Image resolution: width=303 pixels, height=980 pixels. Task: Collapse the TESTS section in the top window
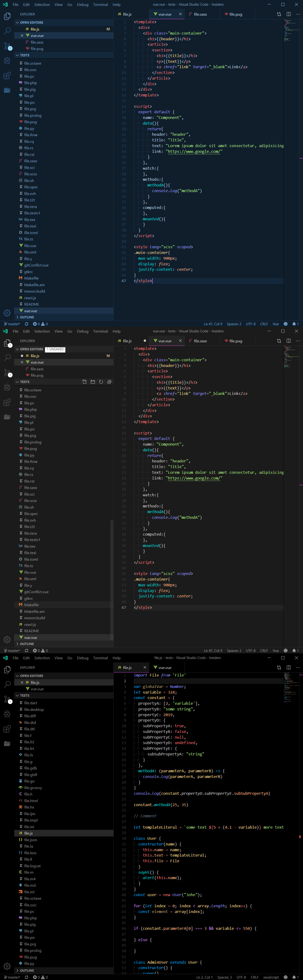[64, 55]
